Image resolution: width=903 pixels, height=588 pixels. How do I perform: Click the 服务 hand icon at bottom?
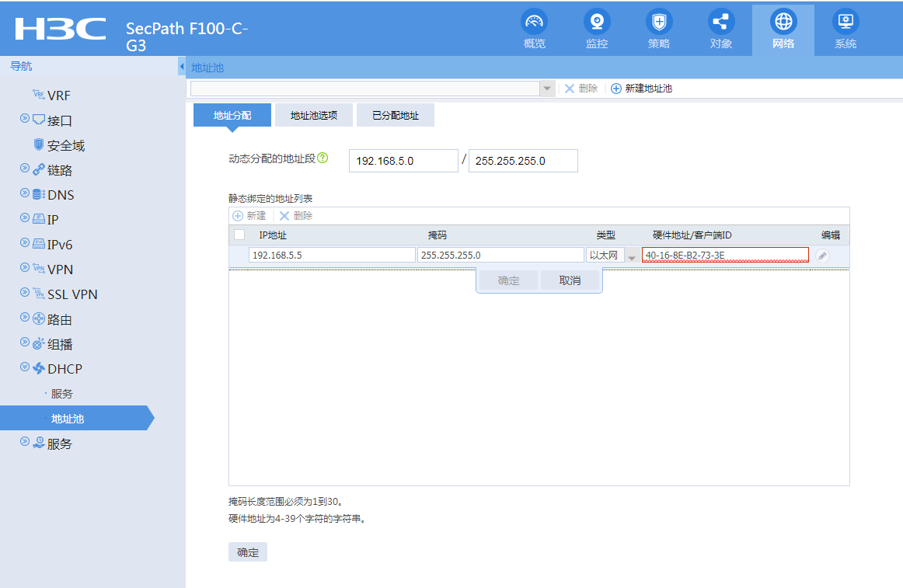coord(39,443)
